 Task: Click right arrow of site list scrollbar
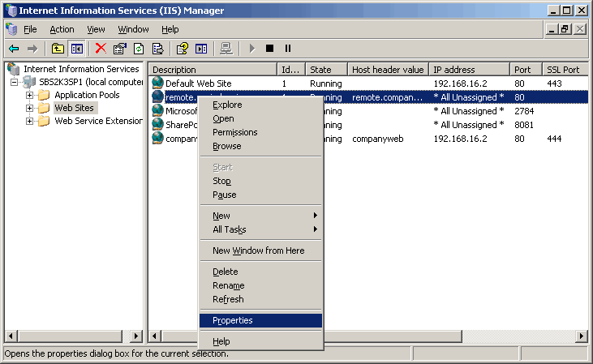pyautogui.click(x=582, y=336)
